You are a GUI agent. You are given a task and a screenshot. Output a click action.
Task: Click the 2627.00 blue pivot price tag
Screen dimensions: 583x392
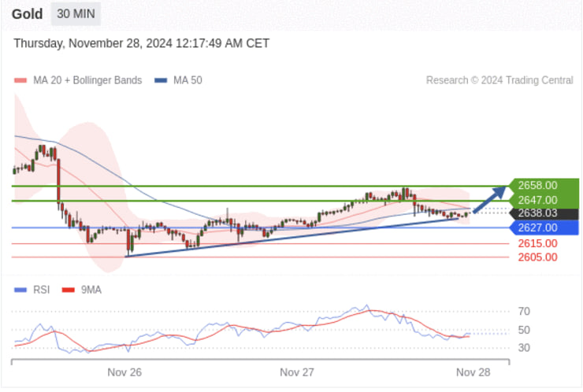544,227
